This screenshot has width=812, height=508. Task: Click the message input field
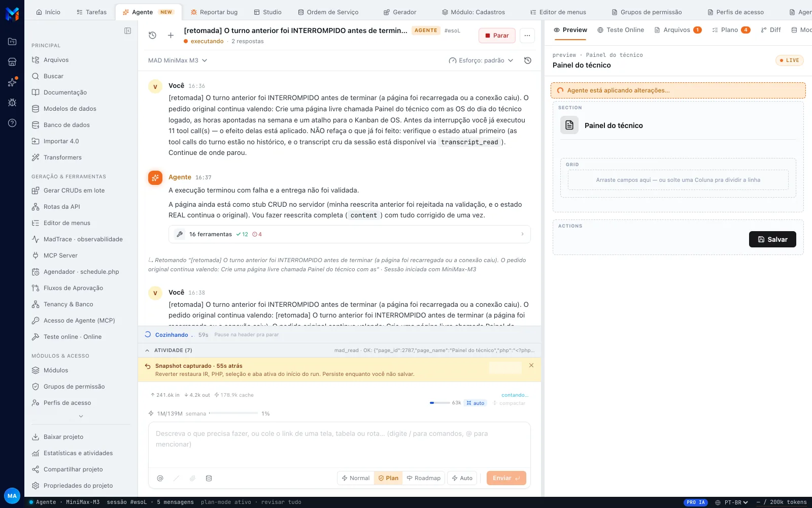(339, 444)
